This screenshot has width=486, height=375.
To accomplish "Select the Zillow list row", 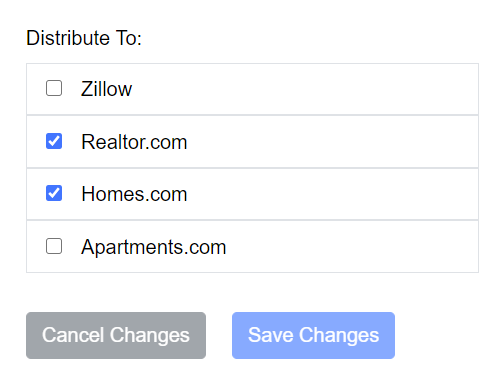I will pos(252,89).
